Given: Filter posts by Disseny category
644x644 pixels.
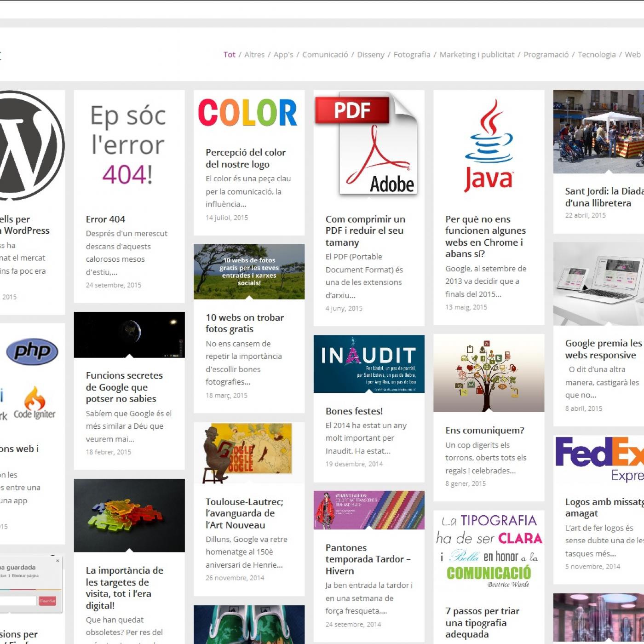Looking at the screenshot, I should coord(370,54).
